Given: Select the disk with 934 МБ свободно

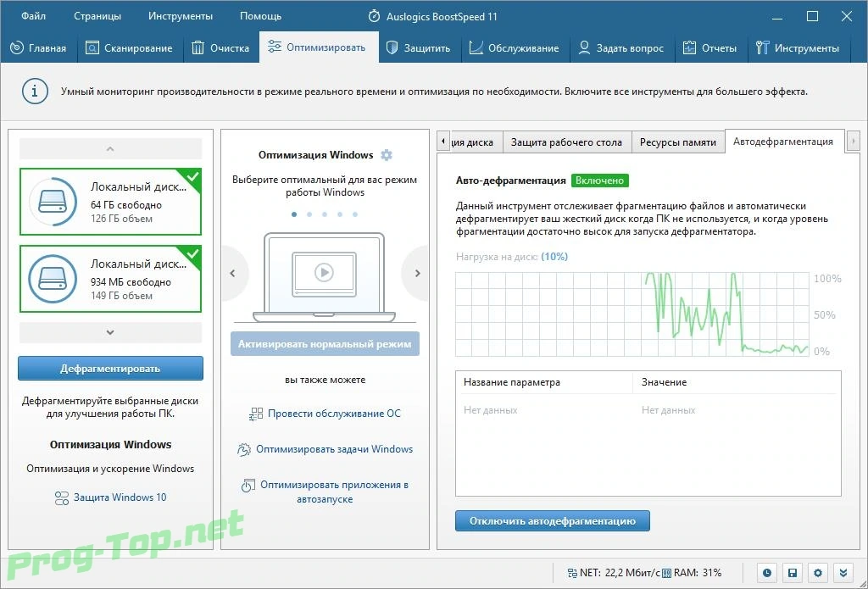Looking at the screenshot, I should 110,279.
